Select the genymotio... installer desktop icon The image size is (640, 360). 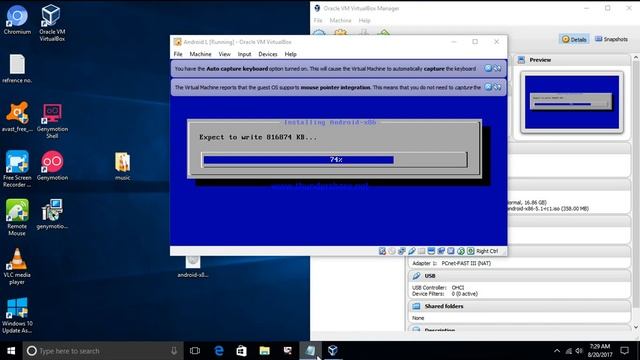[52, 214]
